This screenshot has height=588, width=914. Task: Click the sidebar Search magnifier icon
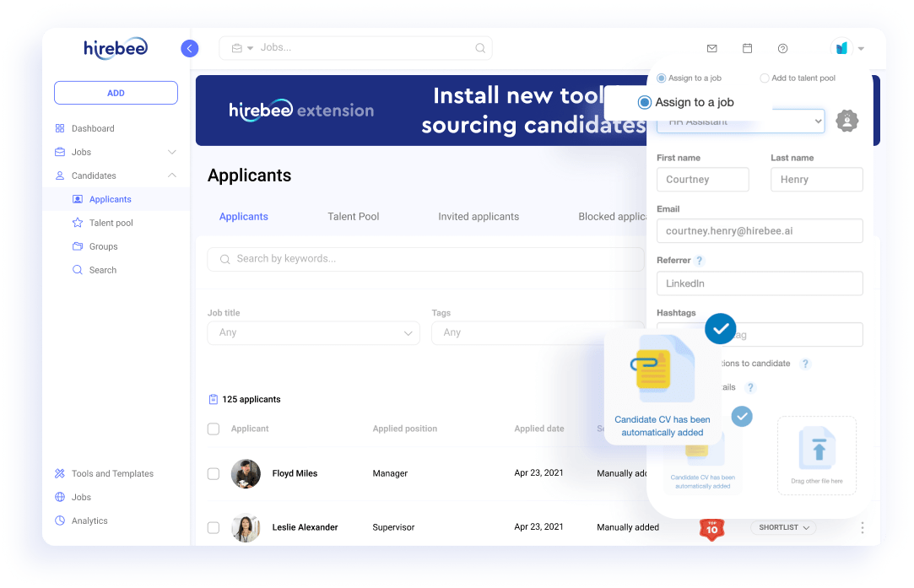coord(77,270)
